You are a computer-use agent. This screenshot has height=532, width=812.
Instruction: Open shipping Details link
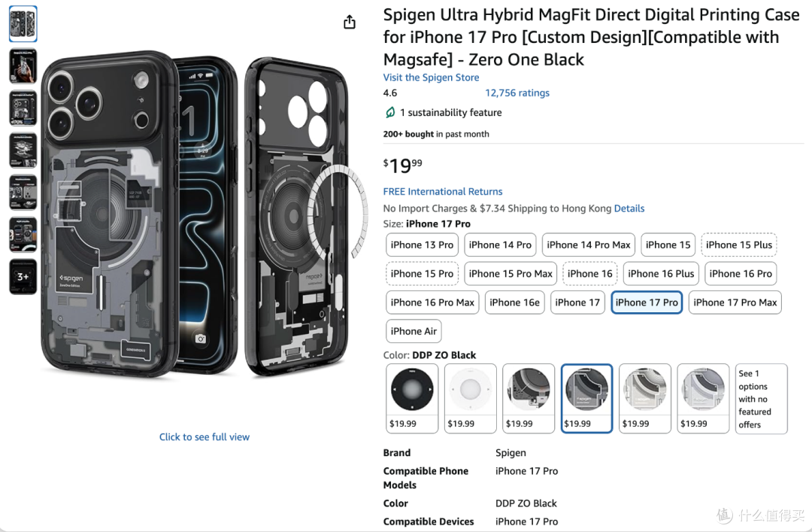click(x=629, y=208)
